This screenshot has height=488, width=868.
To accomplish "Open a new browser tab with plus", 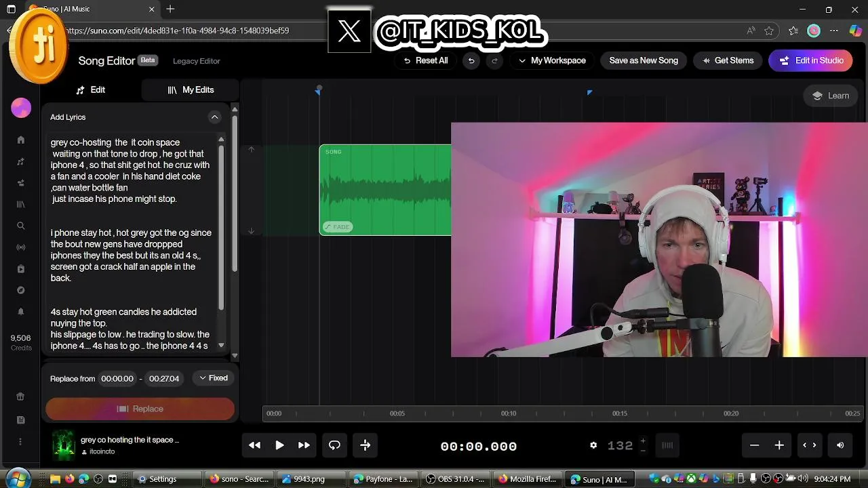I will 170,9.
